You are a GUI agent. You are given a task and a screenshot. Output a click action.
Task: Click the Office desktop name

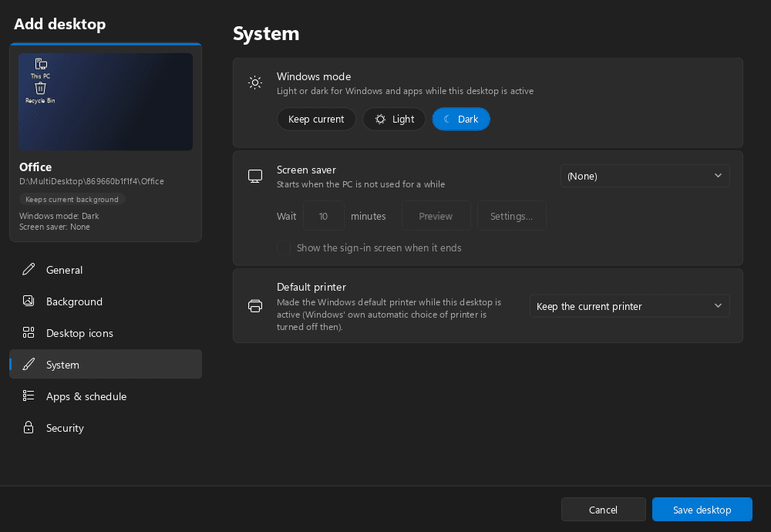click(x=35, y=167)
